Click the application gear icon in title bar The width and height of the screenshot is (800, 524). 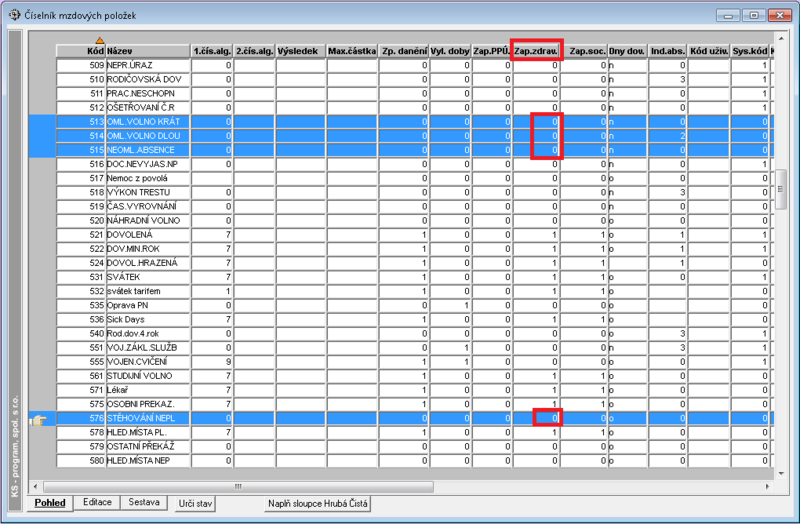click(14, 15)
